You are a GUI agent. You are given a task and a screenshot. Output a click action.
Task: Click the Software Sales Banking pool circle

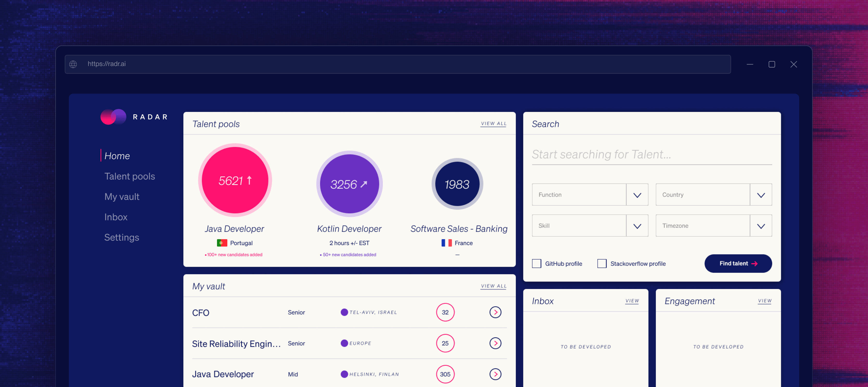click(x=457, y=184)
